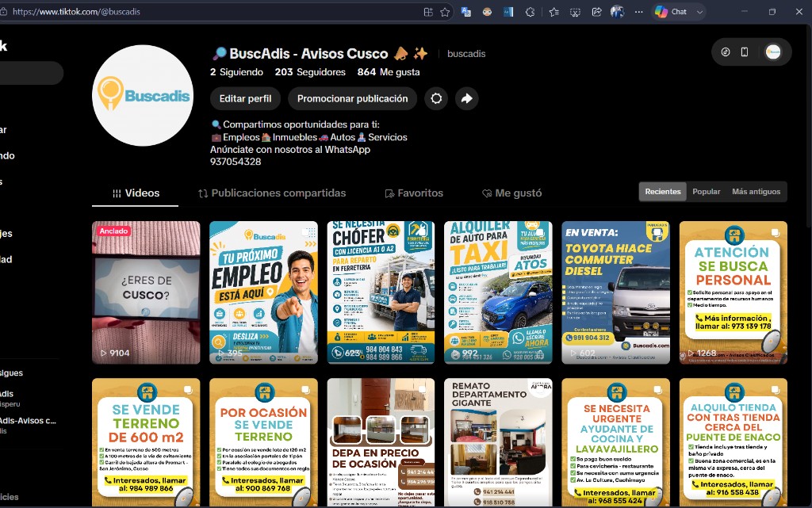Expand the Copilot Chat dropdown chevron

(x=699, y=12)
